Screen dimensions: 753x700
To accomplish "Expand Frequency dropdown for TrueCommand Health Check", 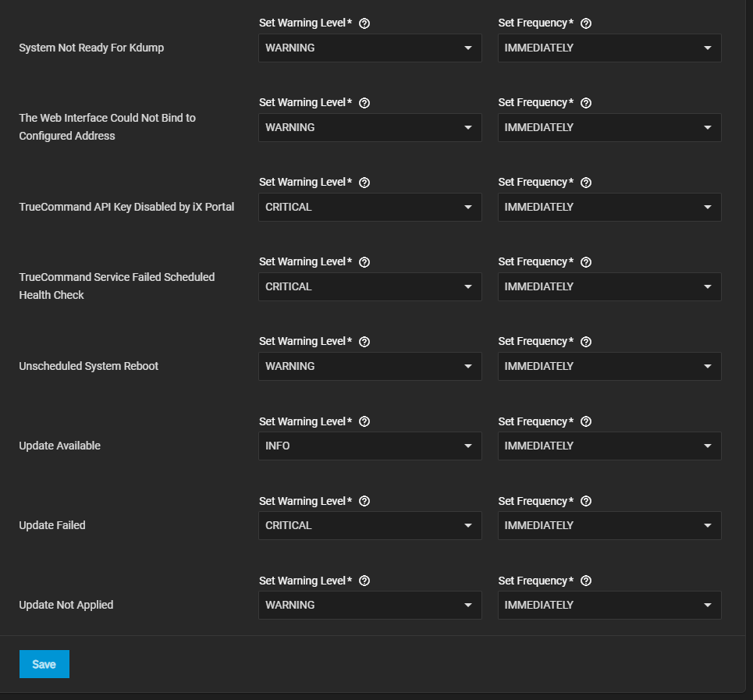I will [609, 287].
